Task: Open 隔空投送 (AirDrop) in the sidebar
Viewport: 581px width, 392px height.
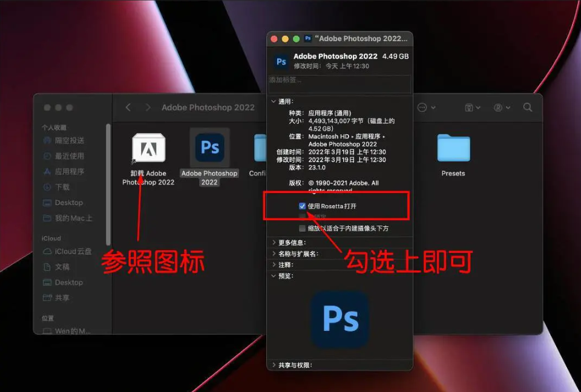Action: 69,140
